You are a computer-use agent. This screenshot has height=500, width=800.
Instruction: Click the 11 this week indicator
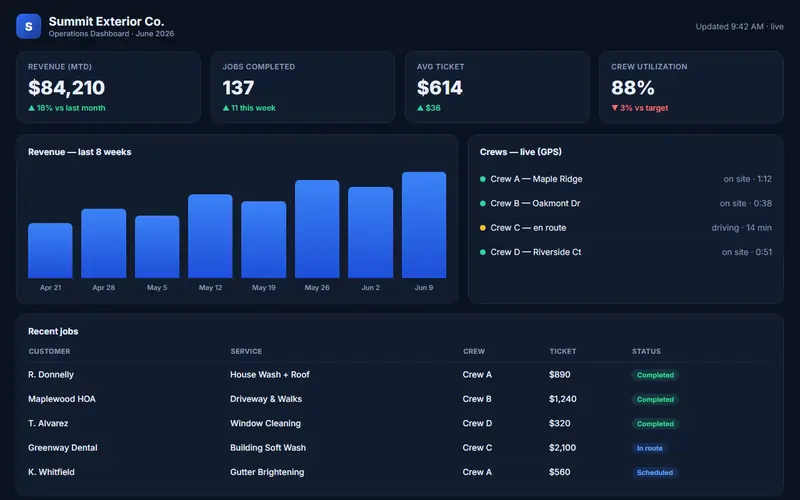click(249, 108)
